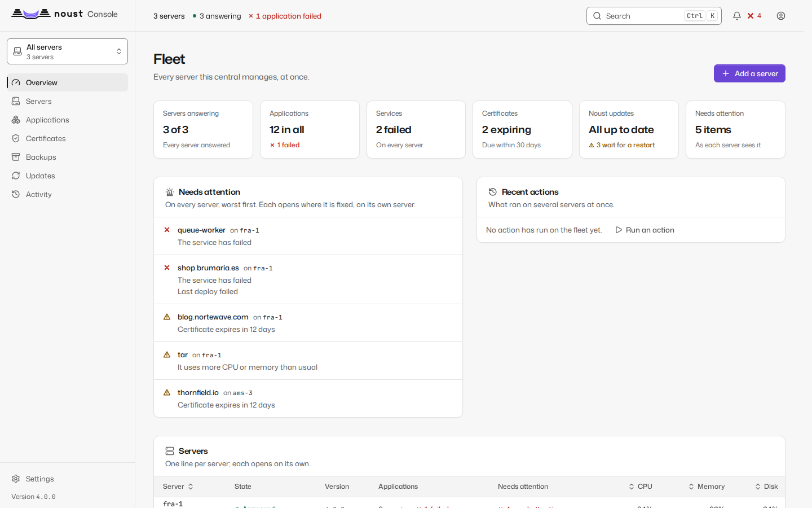
Task: Sort servers by Memory column
Action: pos(707,487)
